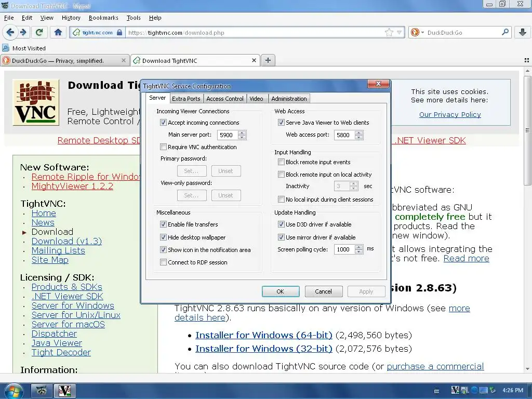
Task: Enable Block remote input on local activity
Action: click(281, 175)
